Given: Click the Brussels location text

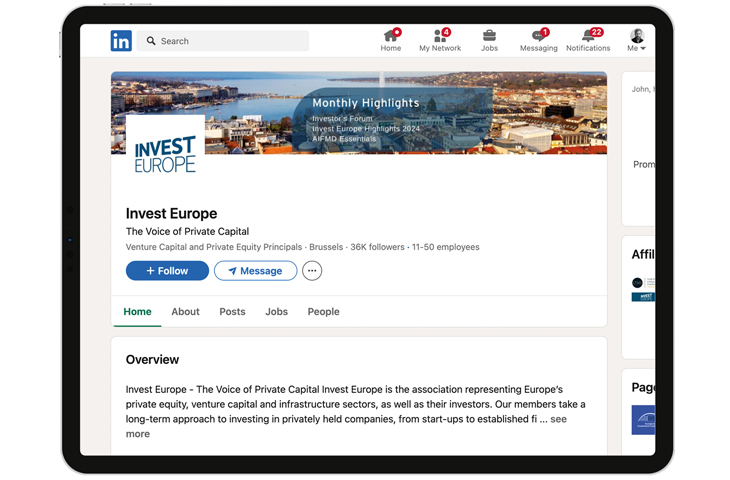Looking at the screenshot, I should pos(326,247).
